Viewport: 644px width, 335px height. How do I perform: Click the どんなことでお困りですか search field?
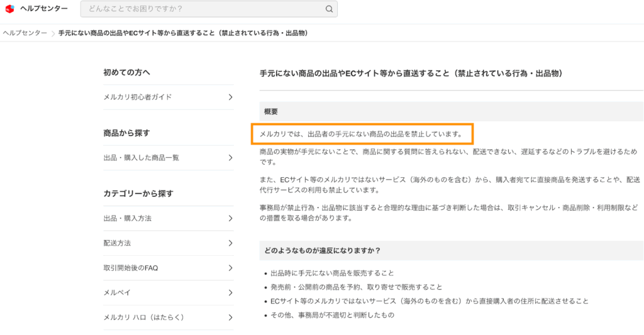tap(201, 9)
